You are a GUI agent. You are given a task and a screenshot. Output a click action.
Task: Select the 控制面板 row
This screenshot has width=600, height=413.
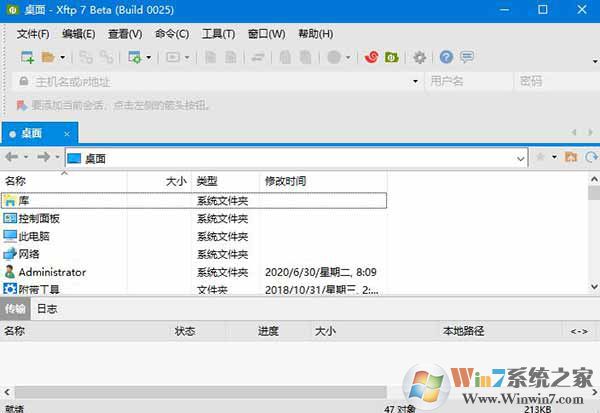(x=194, y=219)
